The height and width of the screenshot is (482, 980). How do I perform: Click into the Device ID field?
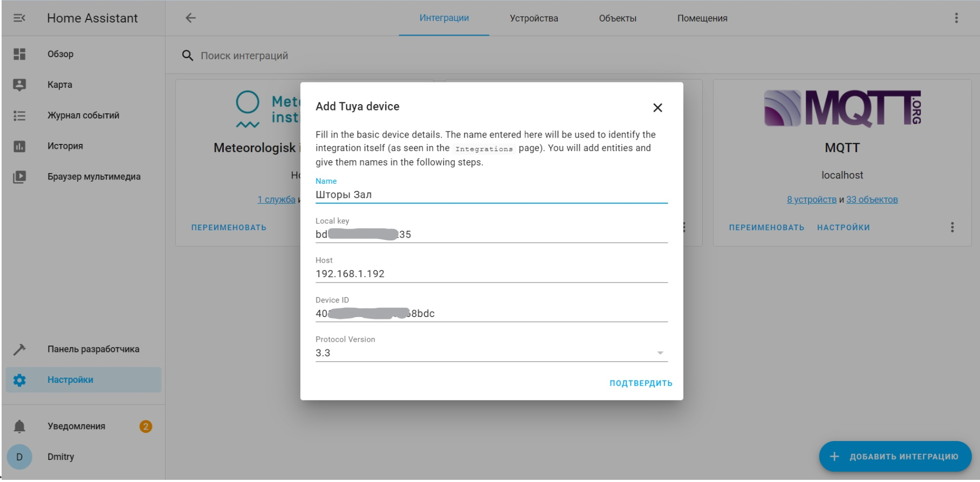click(491, 309)
